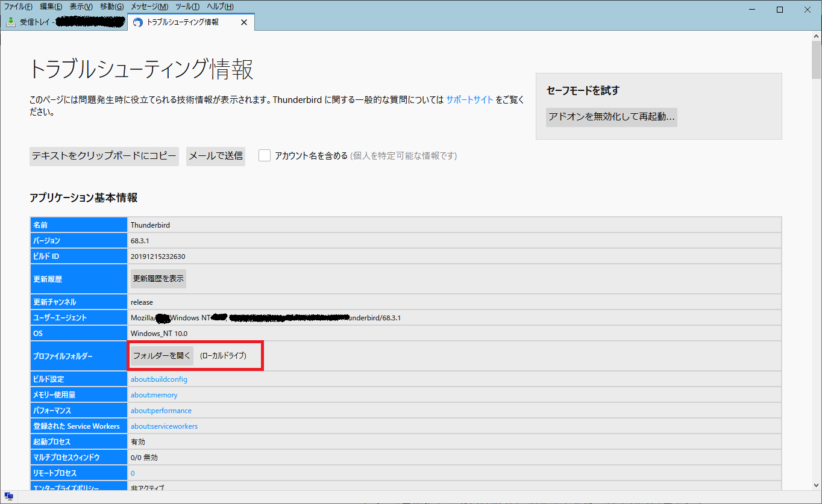This screenshot has height=504, width=822.
Task: Click the 0/0 無効 value
Action: (x=144, y=458)
